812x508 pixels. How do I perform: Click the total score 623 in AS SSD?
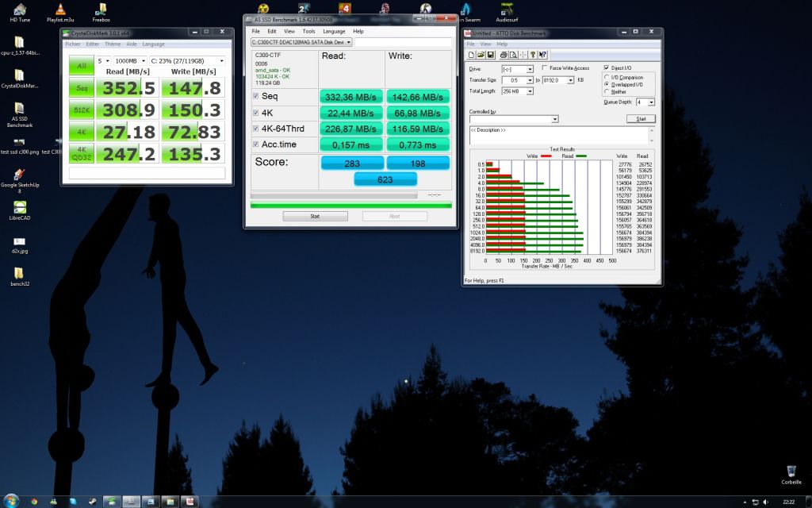tap(385, 179)
